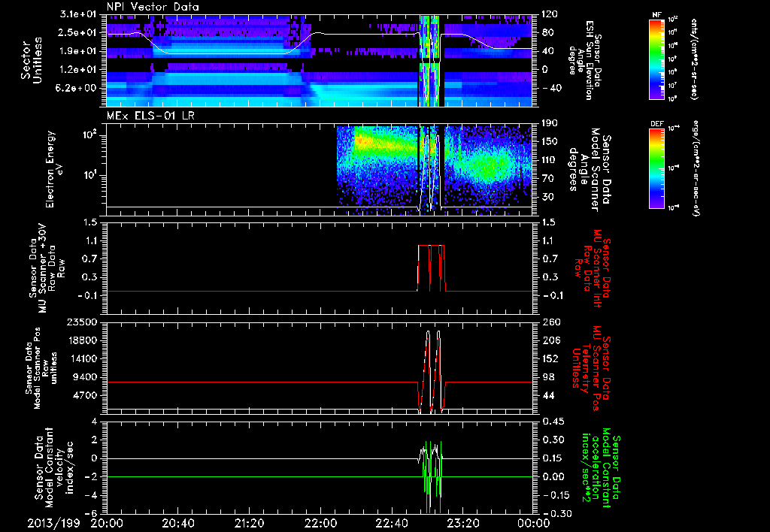Click the '-40' Sun Elevation Angle tick
Screen dimensions: 770x532
click(547, 88)
